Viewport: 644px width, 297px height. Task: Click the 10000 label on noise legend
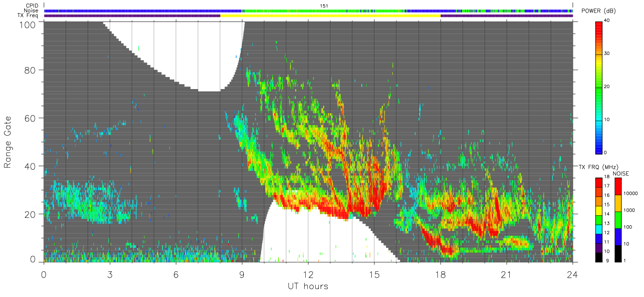(631, 194)
